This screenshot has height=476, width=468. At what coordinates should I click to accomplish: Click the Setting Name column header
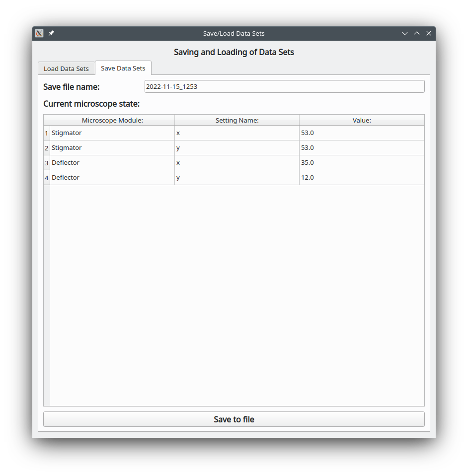[237, 120]
